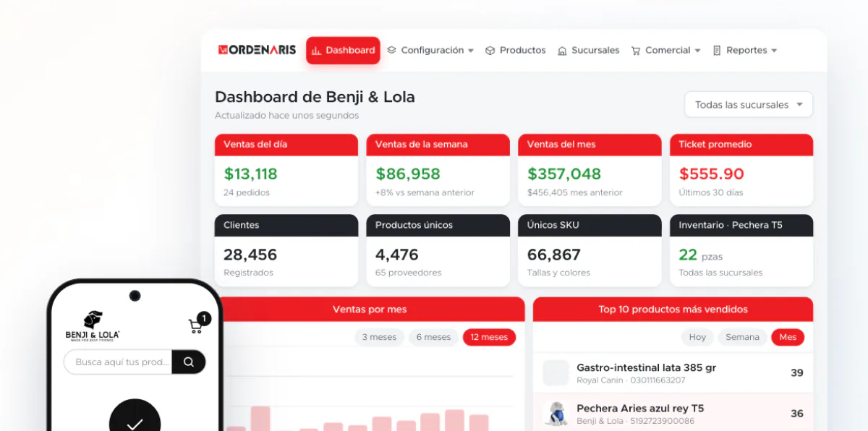Expand the Comercial menu

[x=666, y=51]
